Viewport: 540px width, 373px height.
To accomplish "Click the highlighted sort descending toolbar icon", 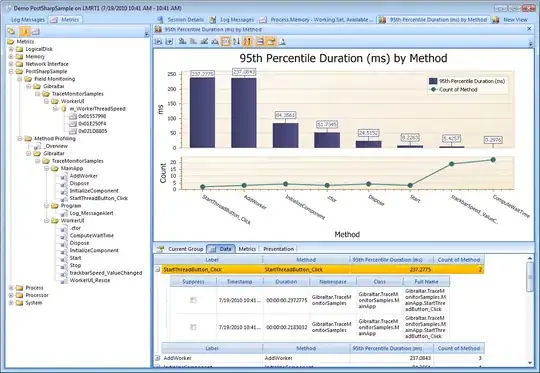I will coord(247,42).
